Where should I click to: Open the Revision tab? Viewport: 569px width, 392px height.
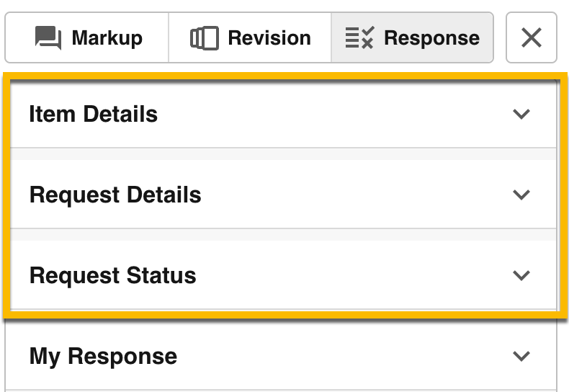tap(250, 37)
